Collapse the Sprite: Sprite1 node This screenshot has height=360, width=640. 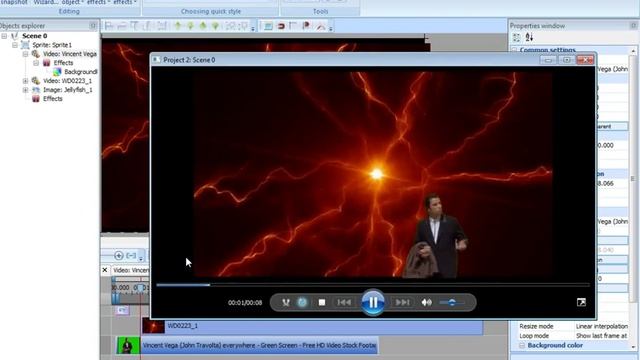click(x=15, y=45)
